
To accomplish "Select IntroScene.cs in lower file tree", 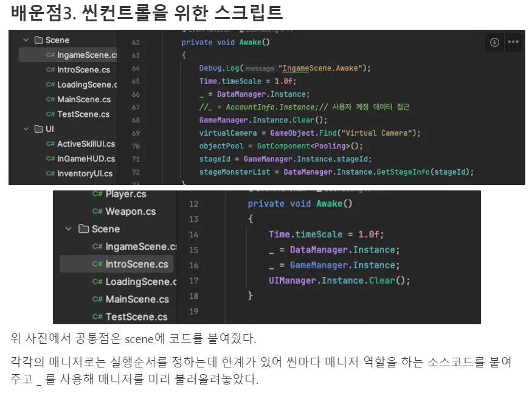I will 117,264.
